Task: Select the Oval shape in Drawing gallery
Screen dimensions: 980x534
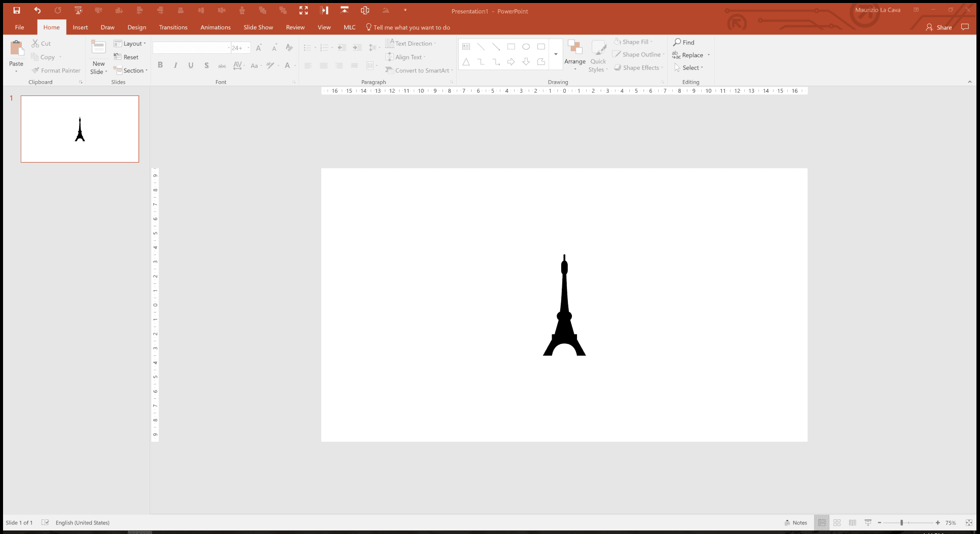Action: (x=526, y=46)
